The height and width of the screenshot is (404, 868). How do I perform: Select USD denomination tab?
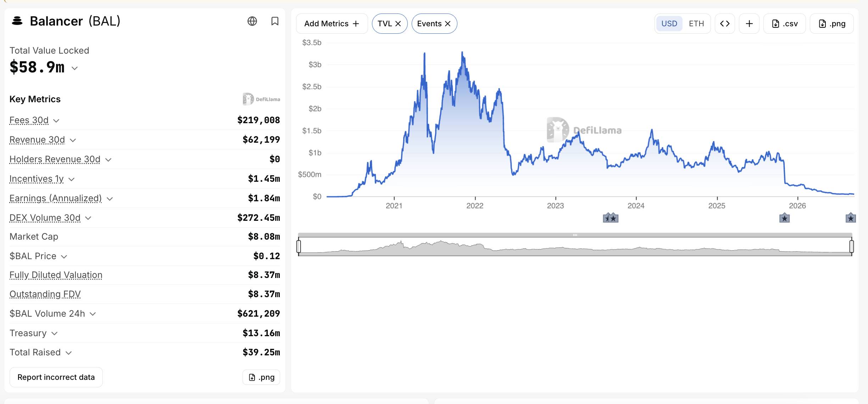pos(669,24)
